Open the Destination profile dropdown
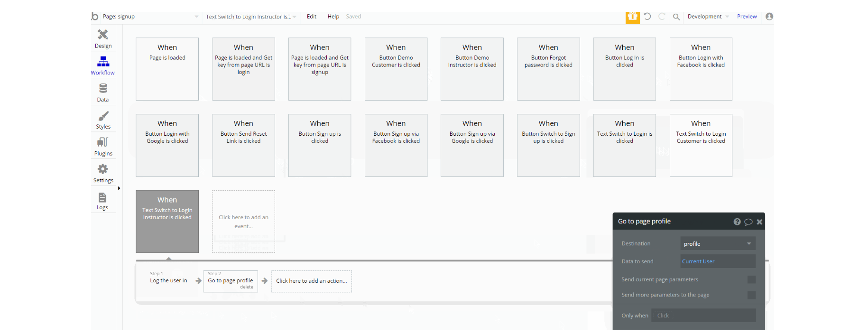 click(x=718, y=244)
